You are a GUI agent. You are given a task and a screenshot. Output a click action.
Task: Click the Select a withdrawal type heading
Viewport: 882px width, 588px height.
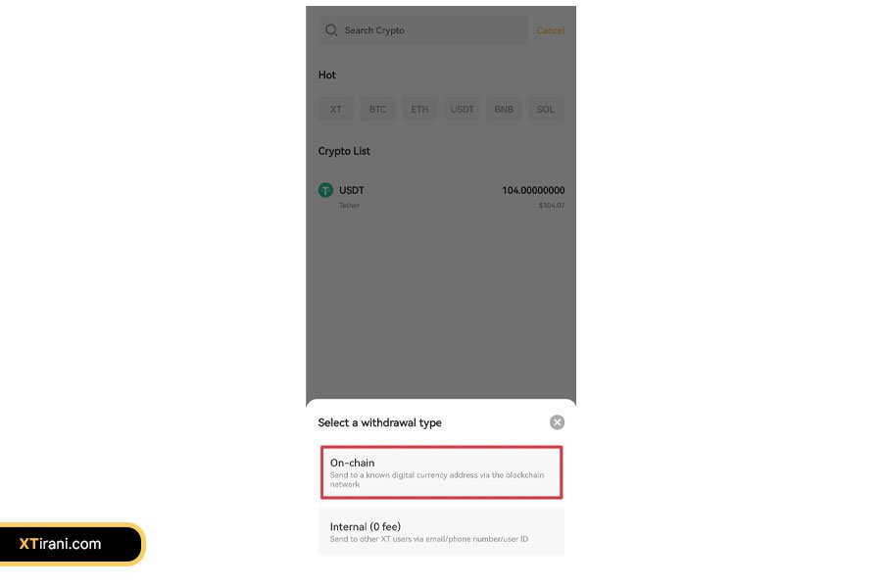click(x=379, y=422)
